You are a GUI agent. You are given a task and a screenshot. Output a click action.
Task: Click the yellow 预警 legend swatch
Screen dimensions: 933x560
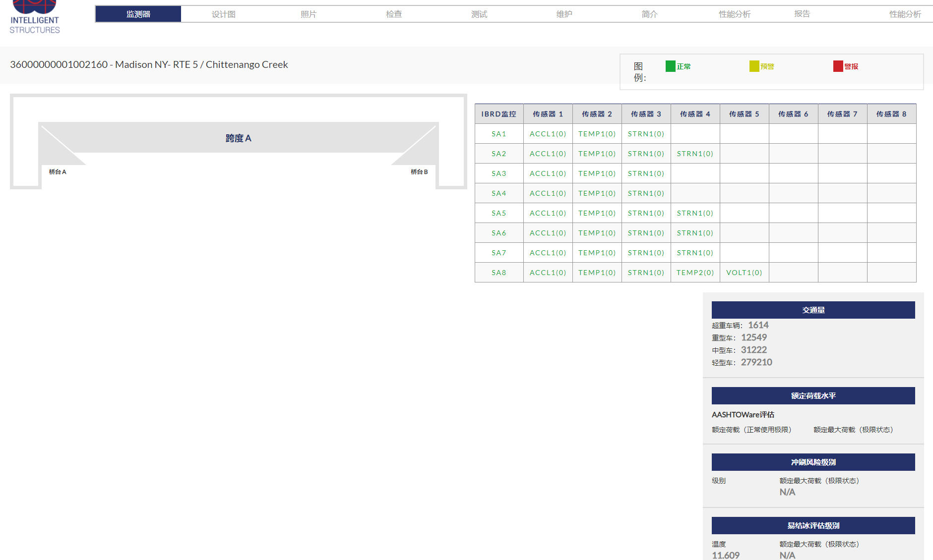click(x=754, y=66)
